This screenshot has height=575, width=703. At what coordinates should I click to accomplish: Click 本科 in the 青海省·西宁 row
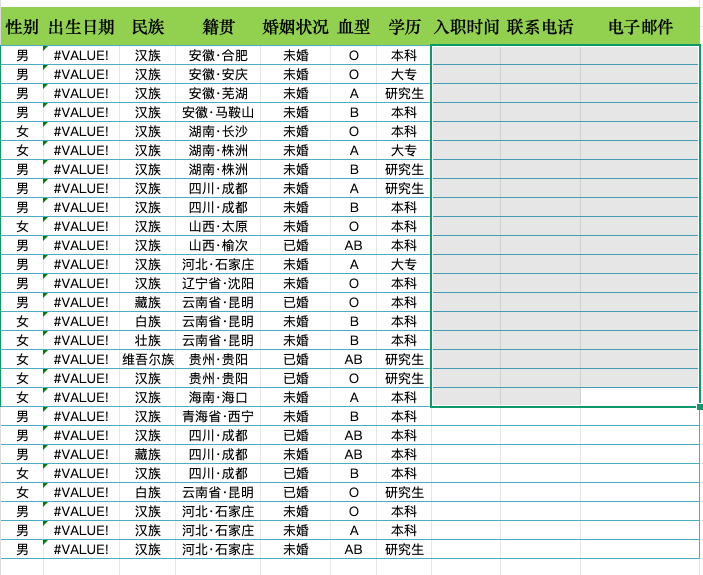[x=404, y=416]
